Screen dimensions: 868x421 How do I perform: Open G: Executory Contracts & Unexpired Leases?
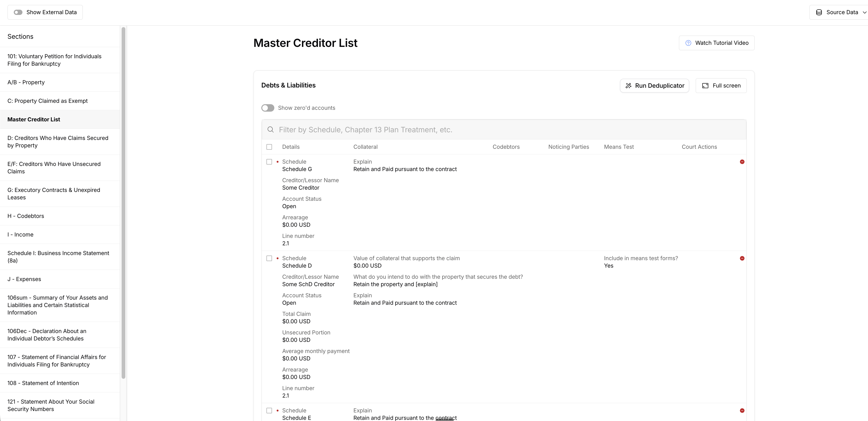click(x=60, y=194)
